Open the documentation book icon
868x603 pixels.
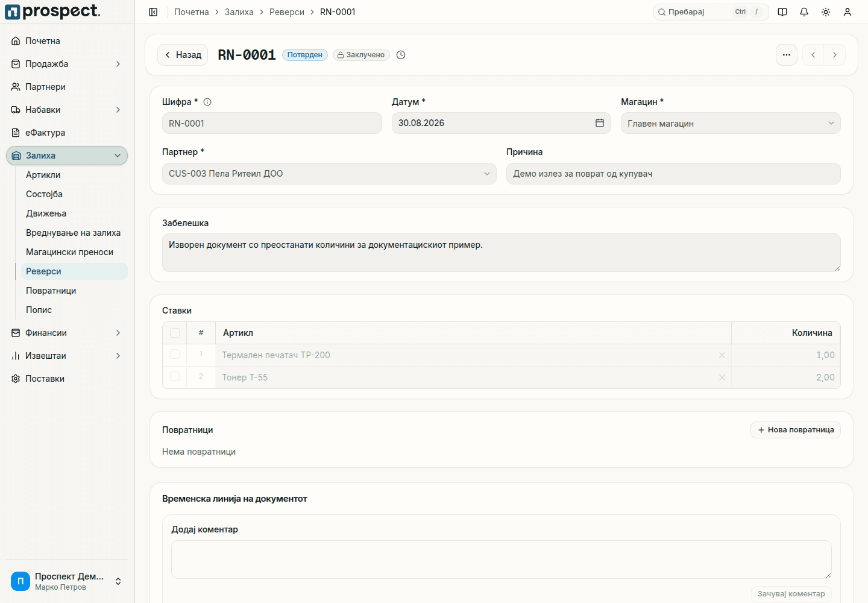pos(782,12)
